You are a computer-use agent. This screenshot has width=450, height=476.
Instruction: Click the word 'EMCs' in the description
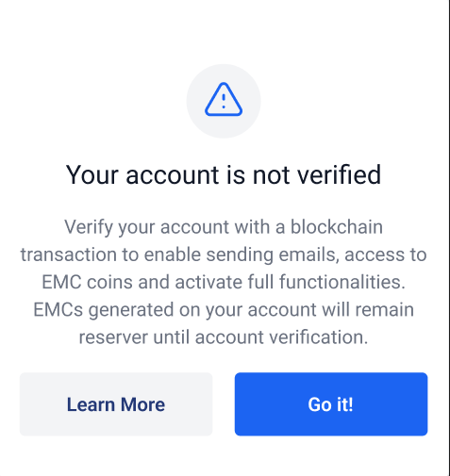tap(58, 309)
